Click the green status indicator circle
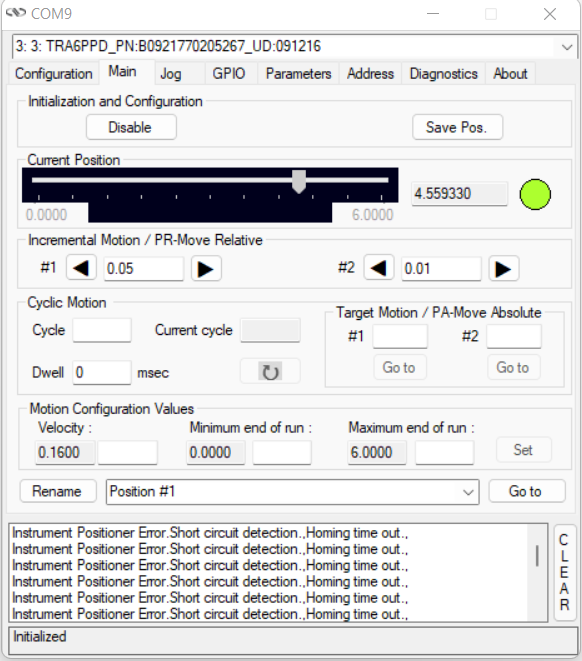582x661 pixels. (535, 194)
